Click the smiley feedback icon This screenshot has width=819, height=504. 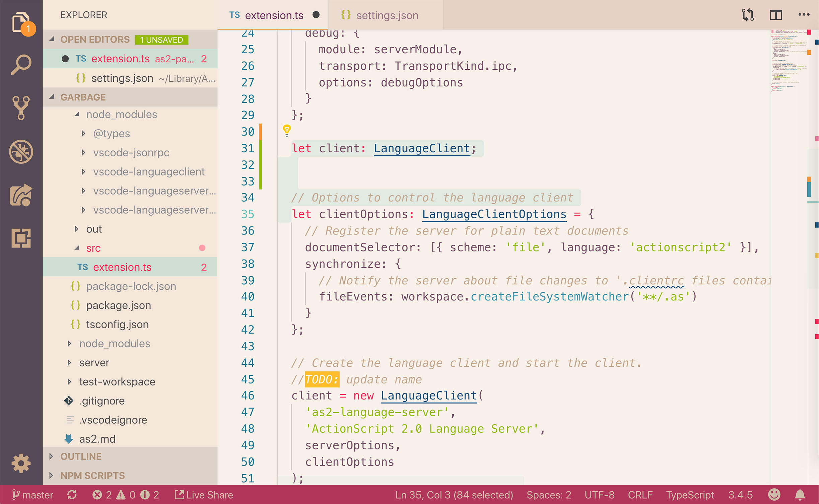[774, 494]
